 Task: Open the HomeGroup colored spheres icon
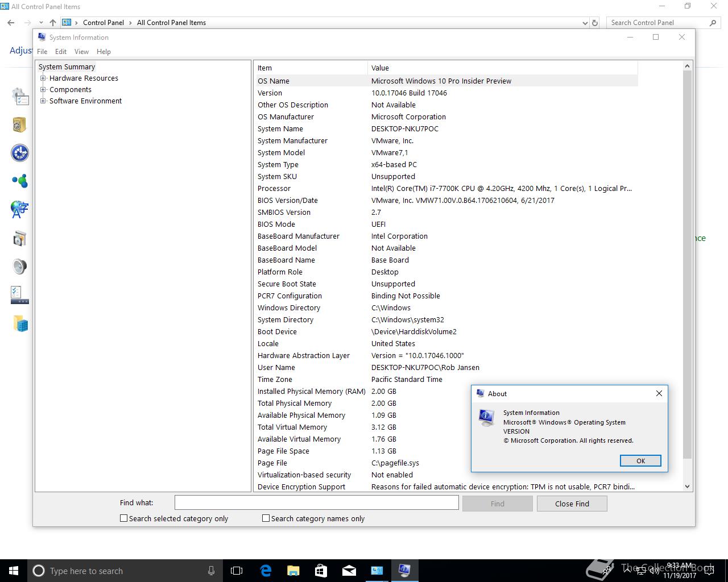pos(20,181)
